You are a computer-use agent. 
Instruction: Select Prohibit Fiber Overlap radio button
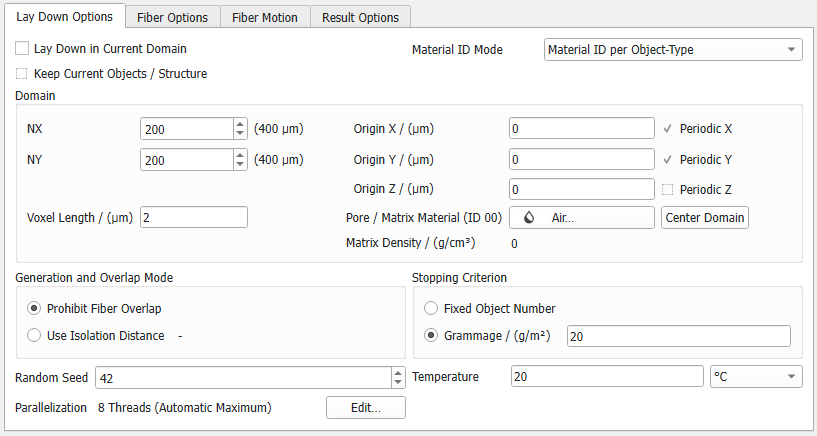(34, 308)
